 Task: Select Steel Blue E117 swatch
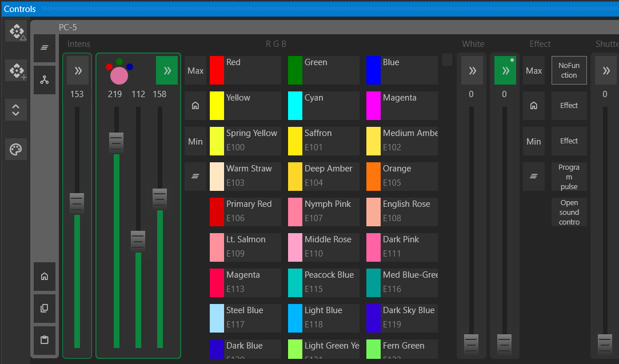[245, 318]
